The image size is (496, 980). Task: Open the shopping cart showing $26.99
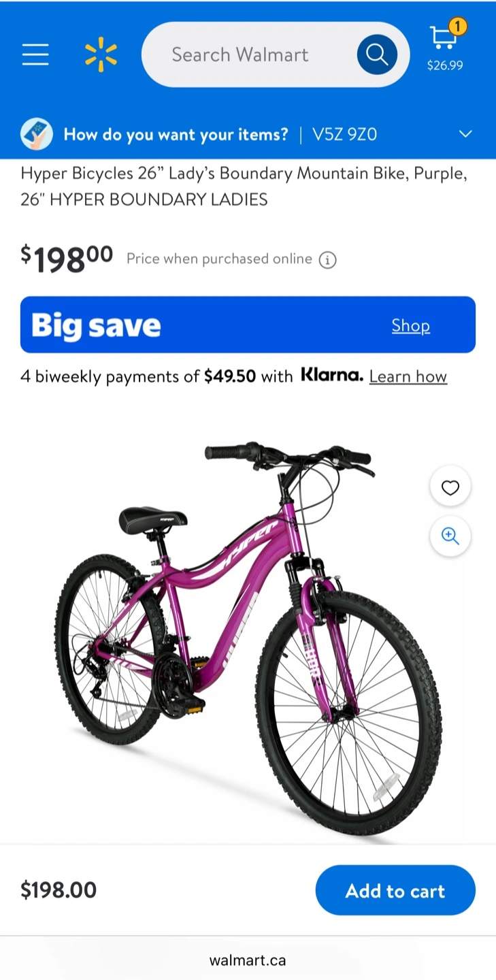click(445, 46)
